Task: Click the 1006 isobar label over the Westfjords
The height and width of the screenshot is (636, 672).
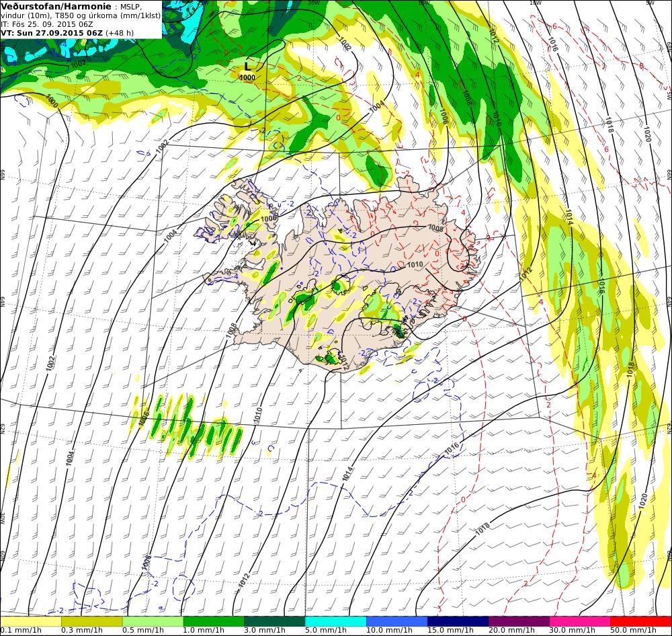Action: (269, 218)
